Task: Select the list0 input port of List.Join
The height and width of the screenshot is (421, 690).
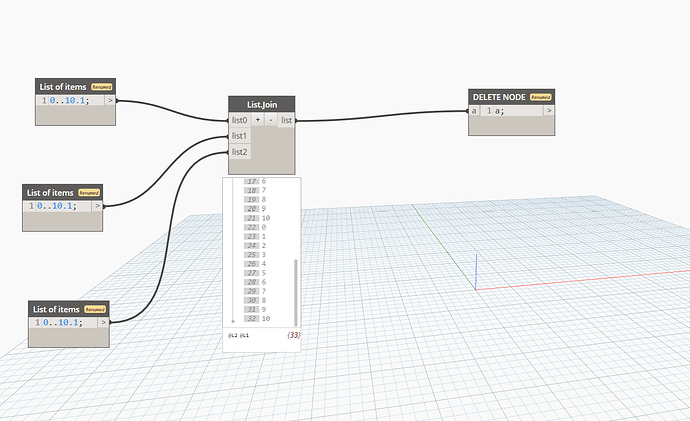Action: click(239, 120)
